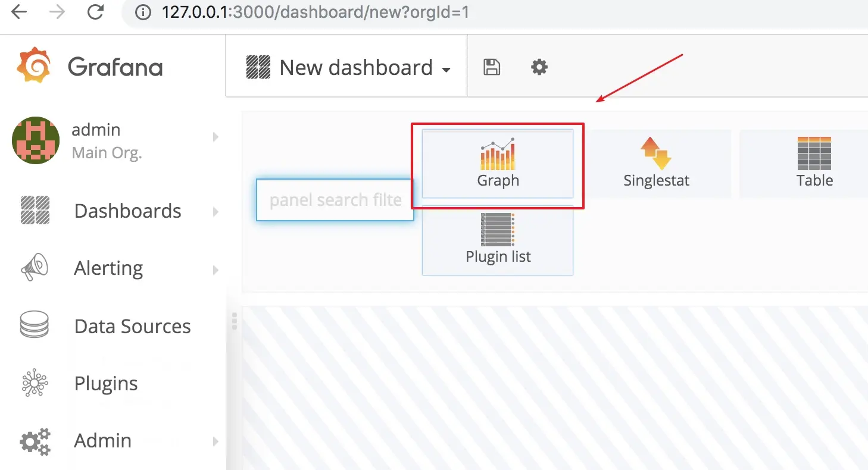Click the Data Sources database icon
The height and width of the screenshot is (470, 868).
[x=35, y=325]
